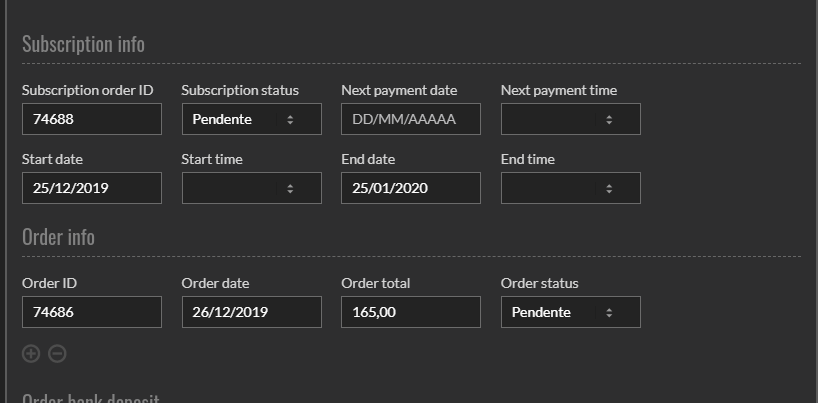Screen dimensions: 818x403
Task: Click the Next payment date input
Action: pos(410,119)
